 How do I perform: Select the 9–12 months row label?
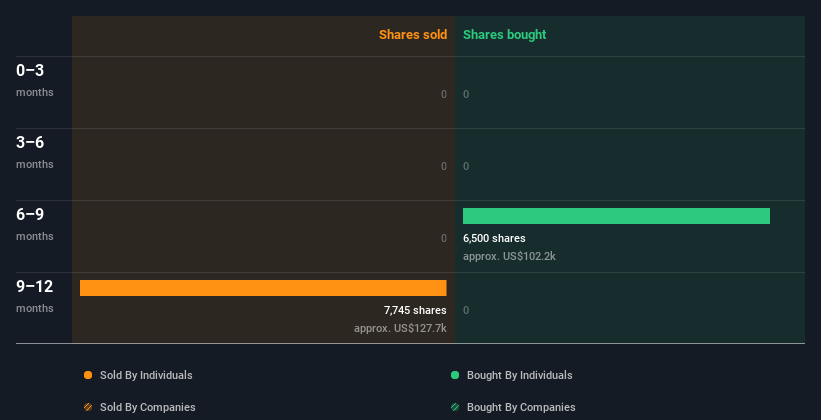click(35, 296)
